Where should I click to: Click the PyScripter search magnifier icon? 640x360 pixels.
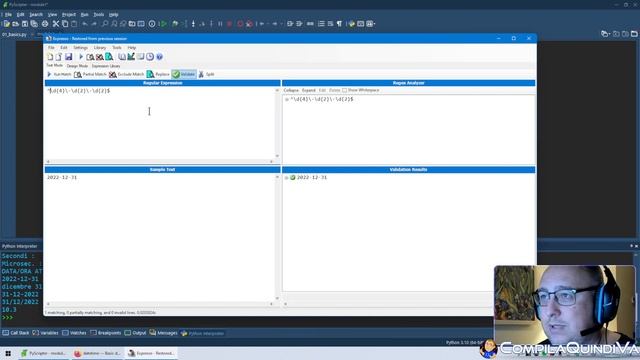pos(105,24)
